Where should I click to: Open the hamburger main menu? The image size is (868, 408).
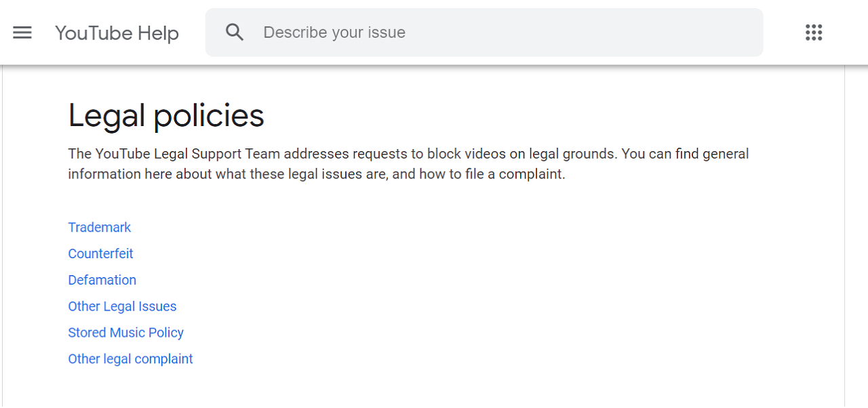tap(22, 33)
